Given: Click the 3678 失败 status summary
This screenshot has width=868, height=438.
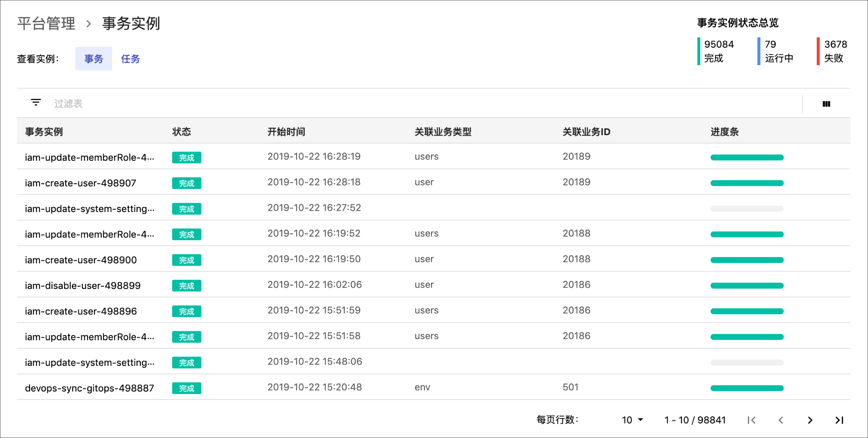Looking at the screenshot, I should pyautogui.click(x=832, y=51).
